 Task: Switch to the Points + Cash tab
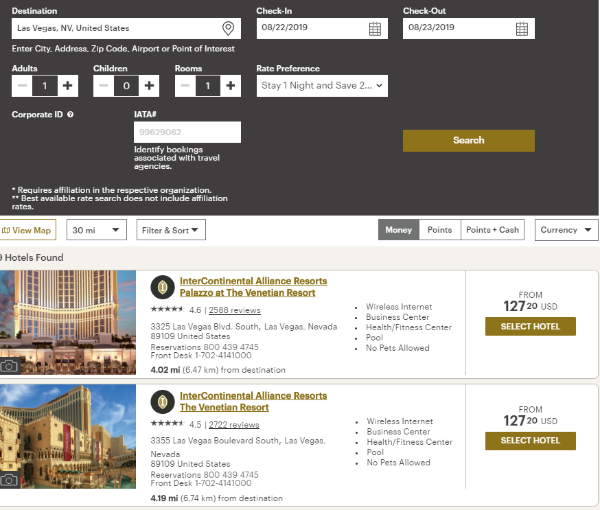[x=492, y=230]
